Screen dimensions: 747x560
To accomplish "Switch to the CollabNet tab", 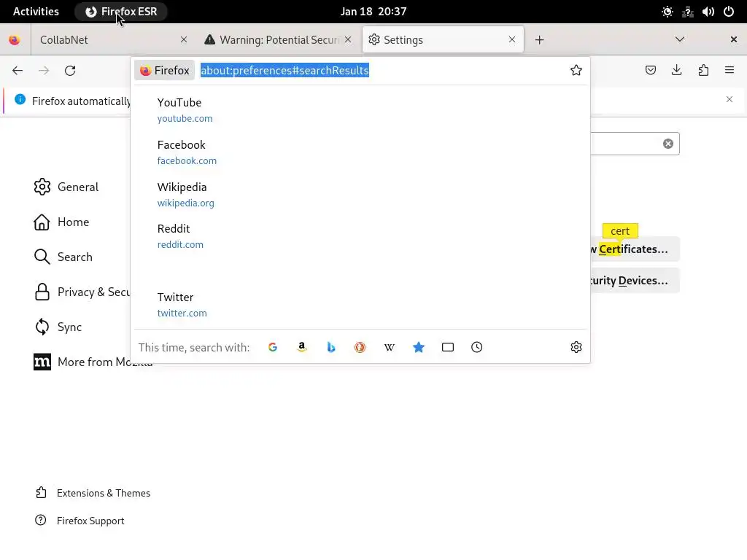I will (x=112, y=40).
